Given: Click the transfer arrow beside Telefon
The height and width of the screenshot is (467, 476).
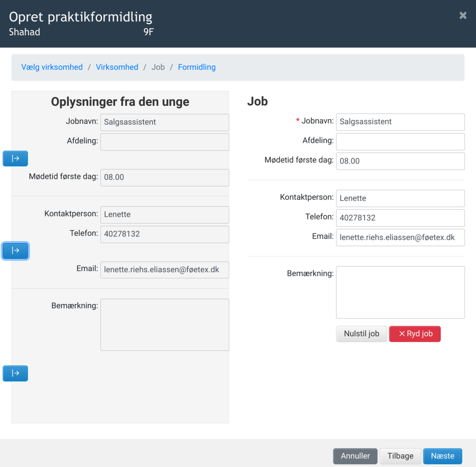Looking at the screenshot, I should (15, 251).
